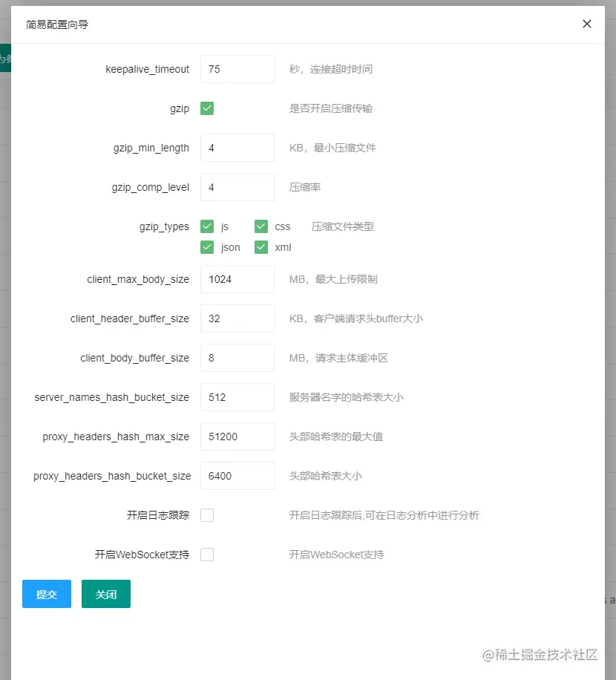The height and width of the screenshot is (680, 616).
Task: Select the keepalive_timeout input field
Action: pos(237,68)
